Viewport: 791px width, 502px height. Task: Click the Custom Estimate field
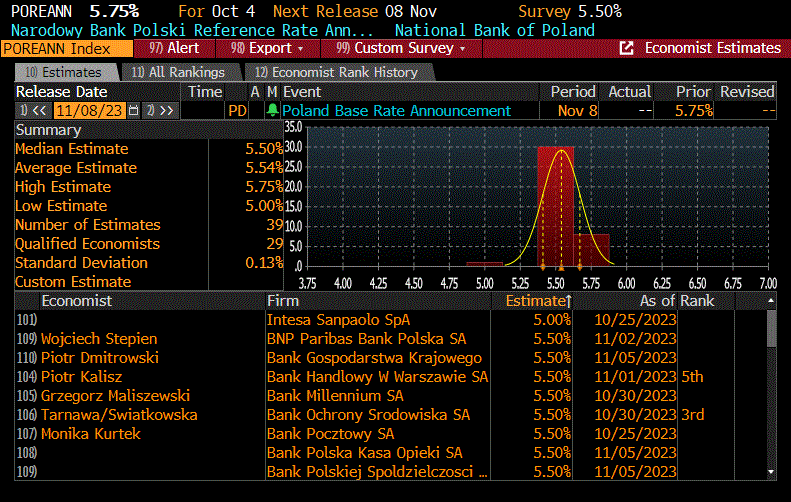(x=245, y=282)
